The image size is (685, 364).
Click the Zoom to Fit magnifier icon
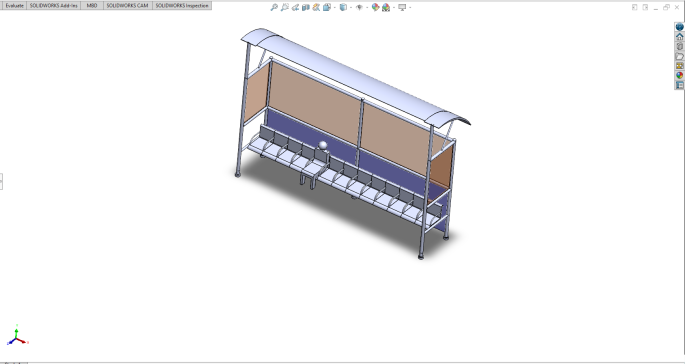(x=274, y=7)
